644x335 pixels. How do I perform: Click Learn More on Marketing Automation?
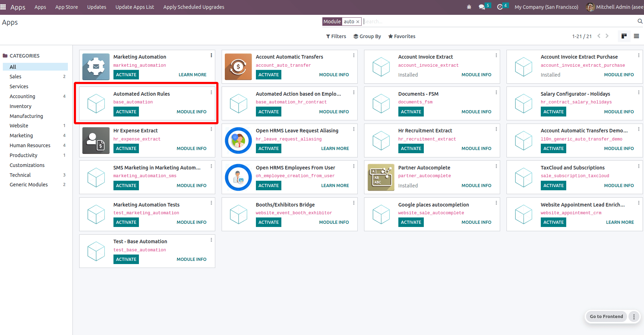193,75
